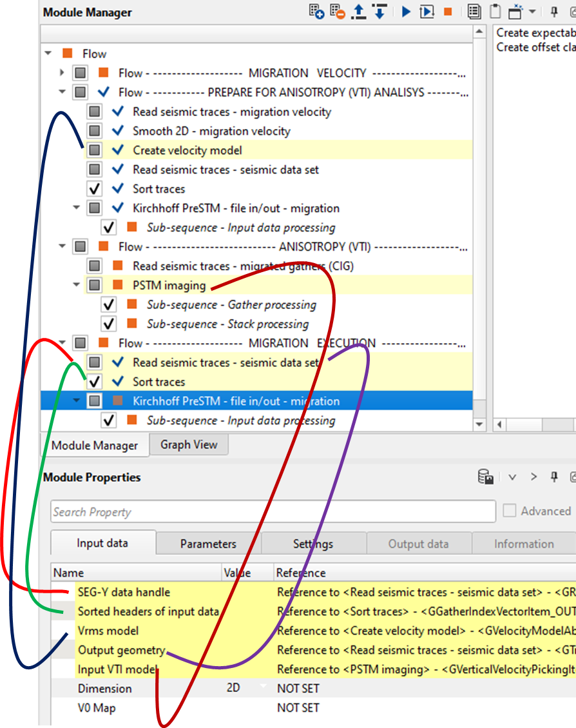The height and width of the screenshot is (728, 576).
Task: Open the Settings tab
Action: click(313, 544)
